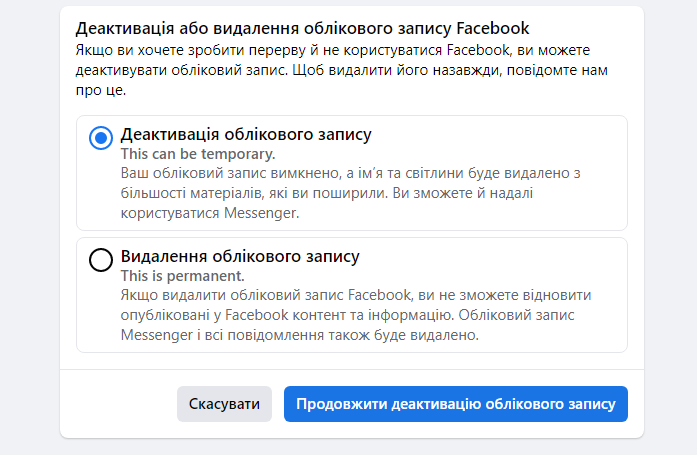697x455 pixels.
Task: Select the Деактивація облікового запису radio button
Action: pyautogui.click(x=101, y=138)
